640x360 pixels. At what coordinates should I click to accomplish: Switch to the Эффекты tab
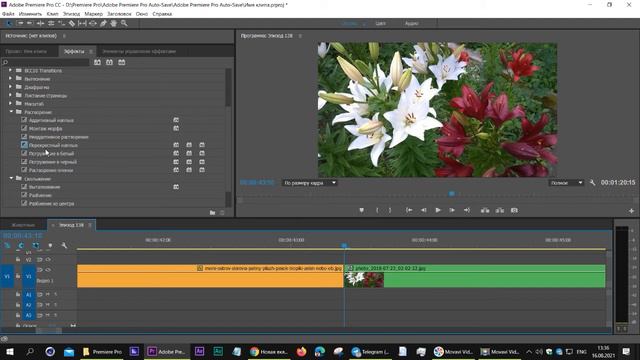(x=74, y=51)
